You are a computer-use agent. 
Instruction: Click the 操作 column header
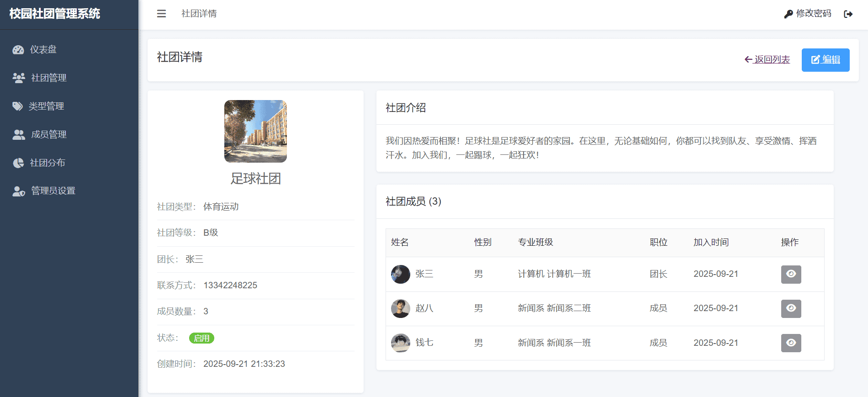tap(790, 243)
